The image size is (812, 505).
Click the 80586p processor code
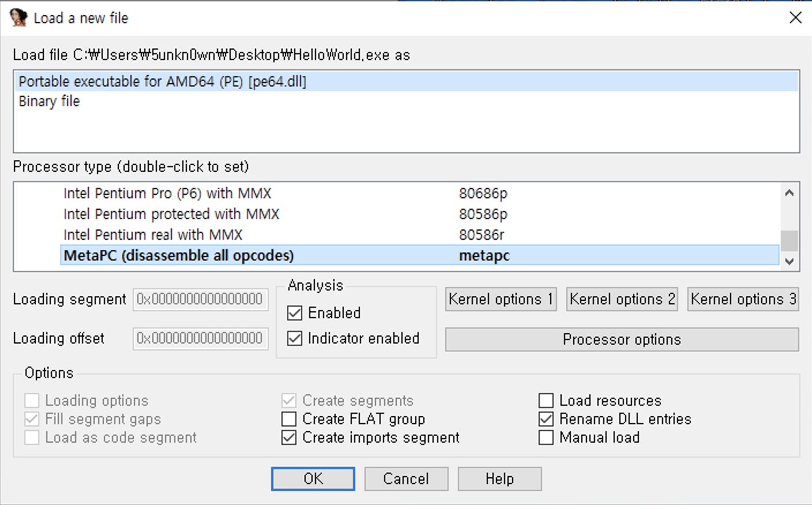[483, 214]
